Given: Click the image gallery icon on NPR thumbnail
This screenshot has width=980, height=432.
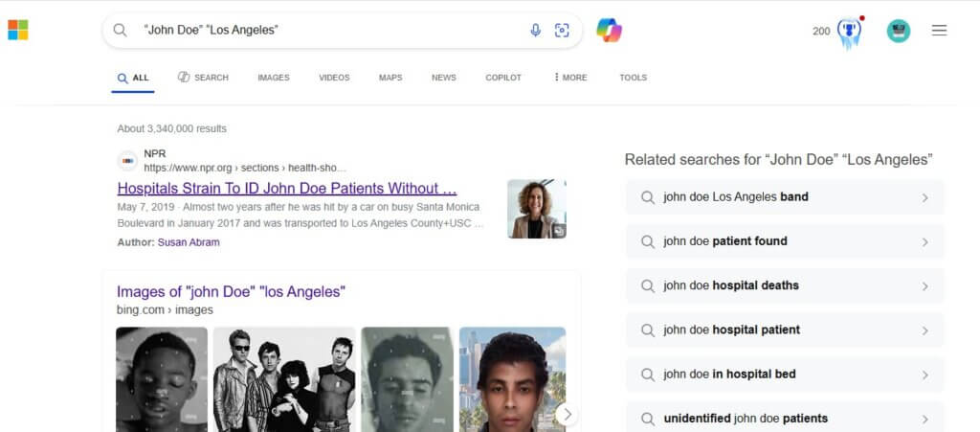Looking at the screenshot, I should pos(559,231).
